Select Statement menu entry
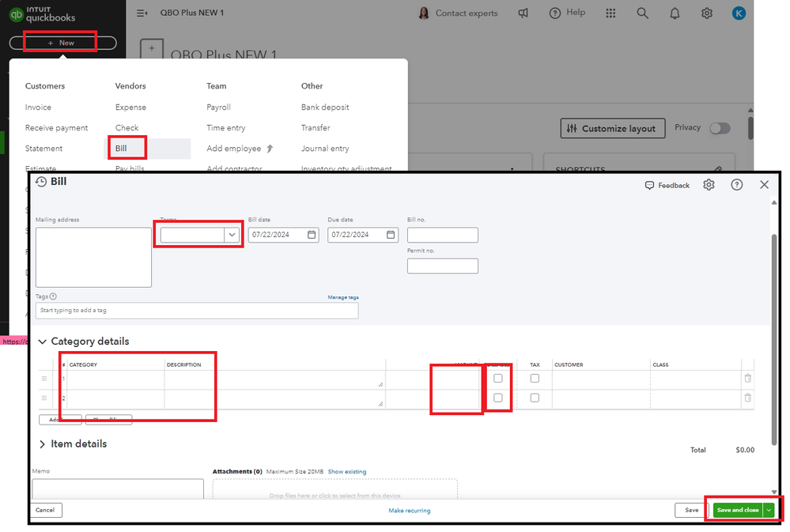This screenshot has width=790, height=532. click(x=43, y=149)
